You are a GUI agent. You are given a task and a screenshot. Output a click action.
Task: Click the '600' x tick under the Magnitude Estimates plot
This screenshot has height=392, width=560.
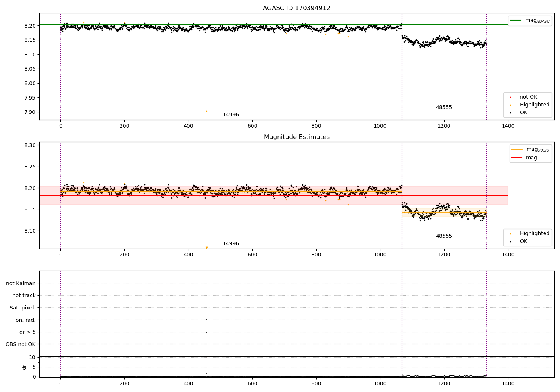pos(252,255)
